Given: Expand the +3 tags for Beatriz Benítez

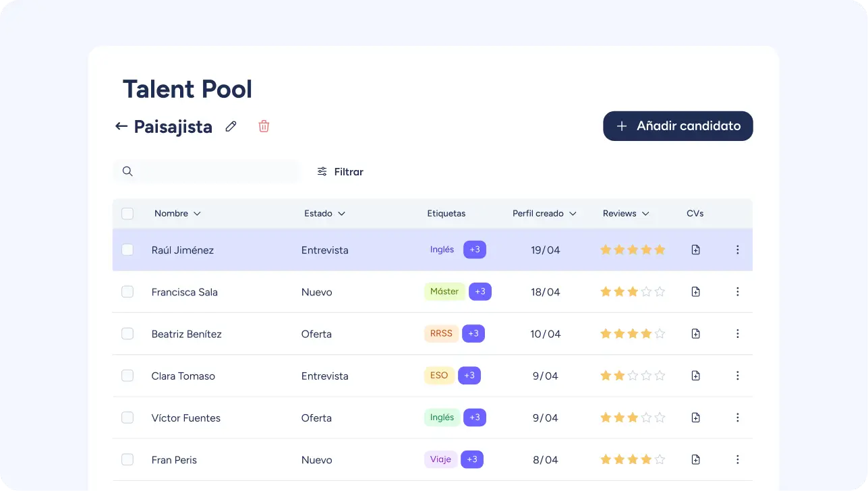Looking at the screenshot, I should pyautogui.click(x=473, y=333).
